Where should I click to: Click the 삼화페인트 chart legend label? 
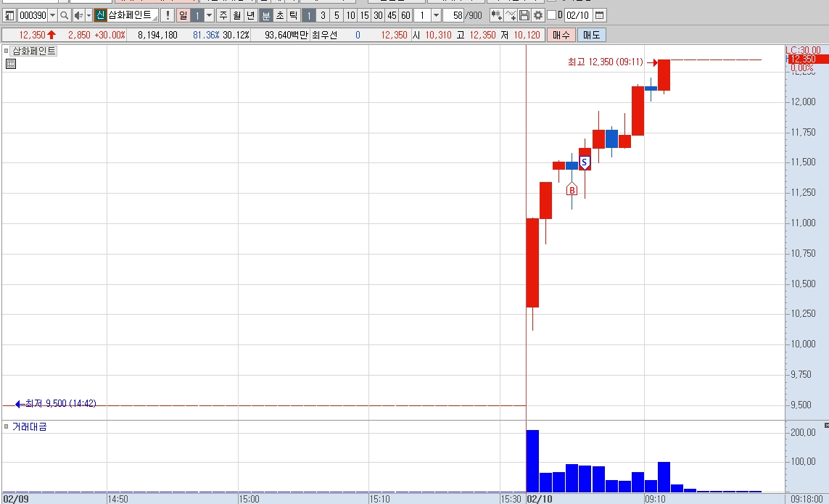coord(34,51)
